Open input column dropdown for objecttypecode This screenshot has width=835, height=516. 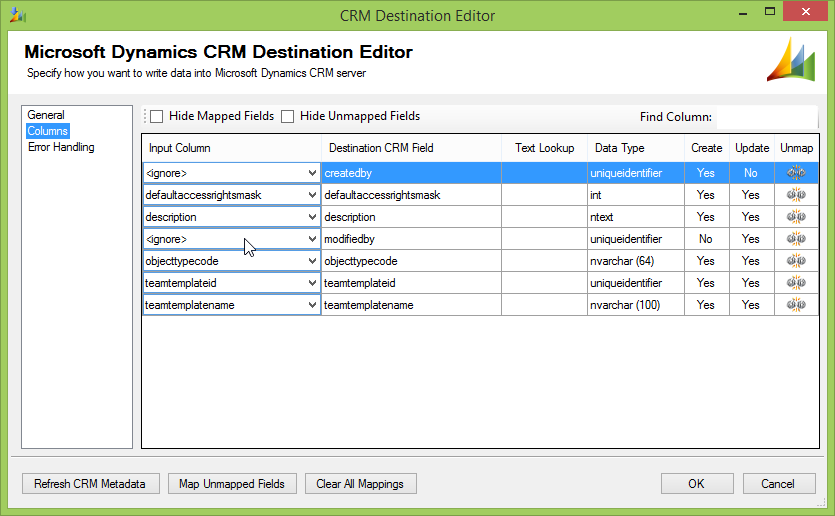312,261
